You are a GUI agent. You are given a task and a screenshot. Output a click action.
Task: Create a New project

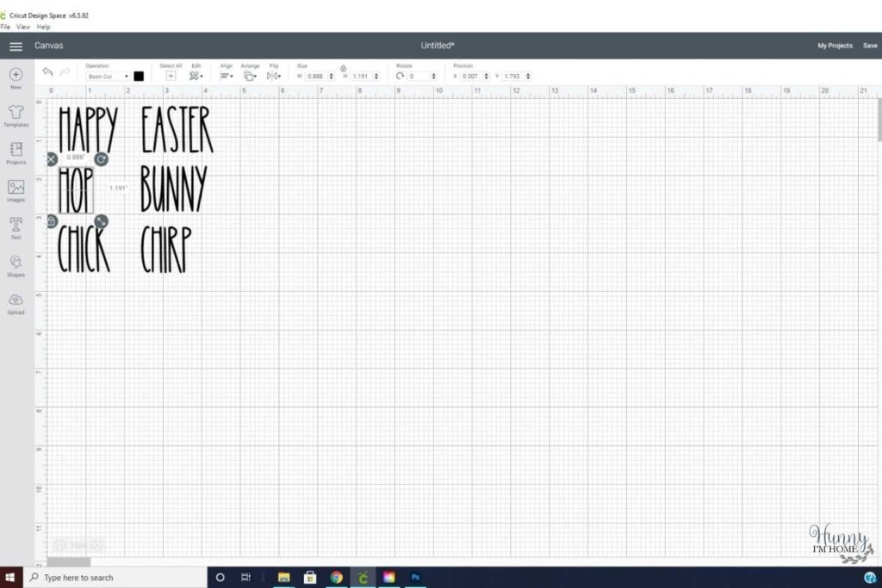(x=16, y=78)
